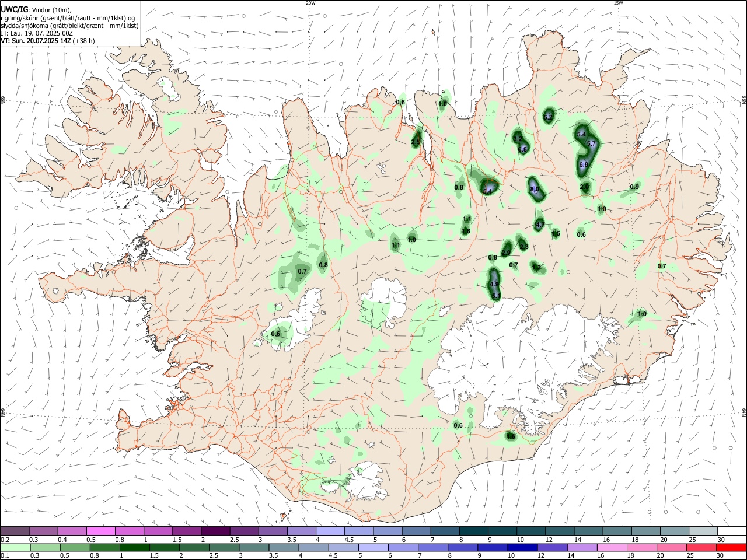Image resolution: width=747 pixels, height=560 pixels.
Task: Click the 15W longitude label at the top
Action: (618, 3)
